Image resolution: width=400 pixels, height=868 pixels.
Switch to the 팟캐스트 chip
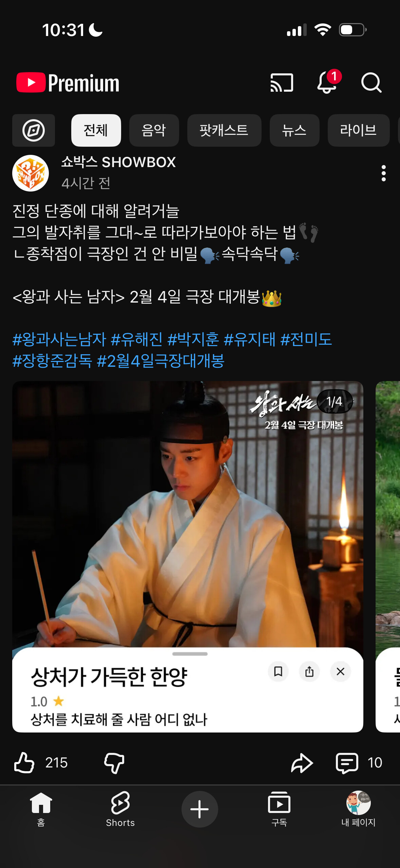224,130
